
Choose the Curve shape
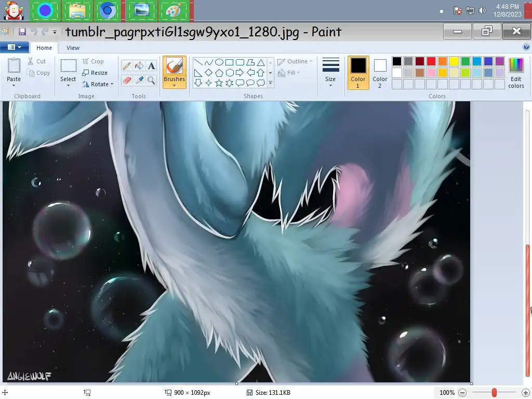coord(209,62)
